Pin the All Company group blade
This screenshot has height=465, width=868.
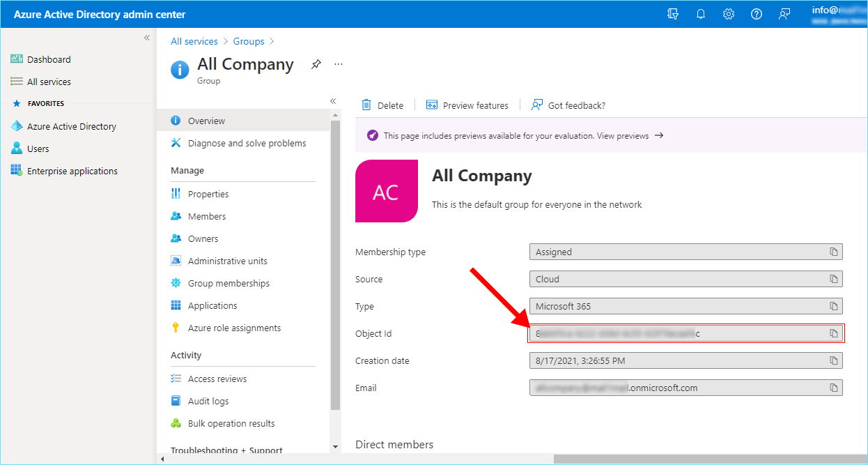pyautogui.click(x=316, y=64)
